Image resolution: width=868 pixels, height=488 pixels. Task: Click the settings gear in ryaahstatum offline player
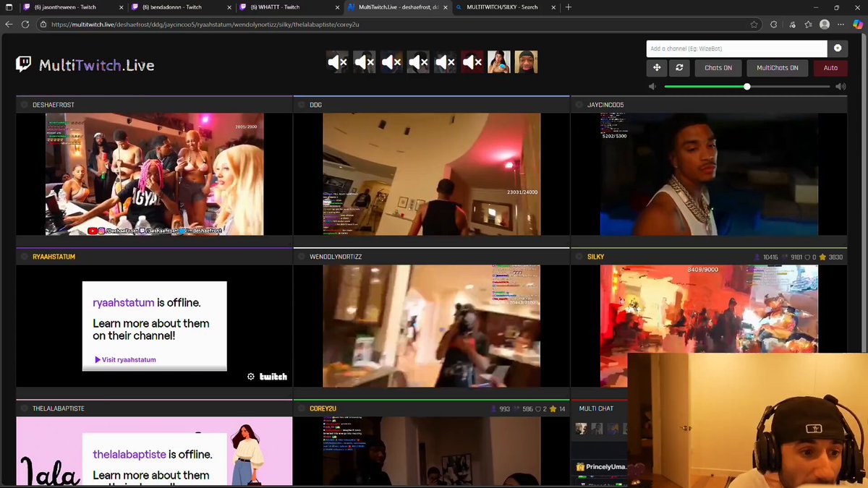[251, 377]
